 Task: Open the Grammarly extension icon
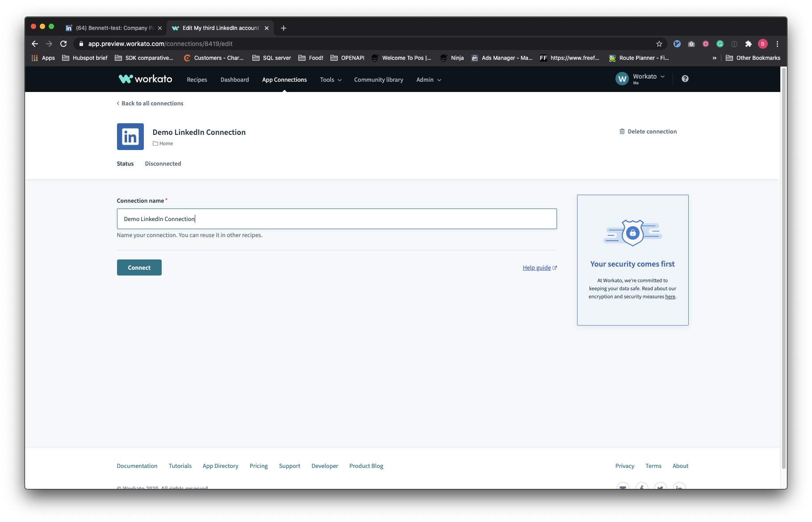click(x=720, y=44)
